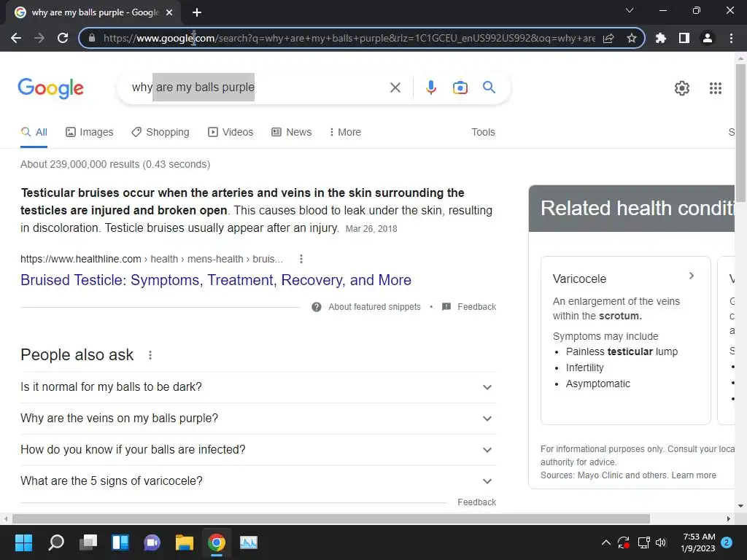
Task: Show hidden system tray icons
Action: [606, 542]
